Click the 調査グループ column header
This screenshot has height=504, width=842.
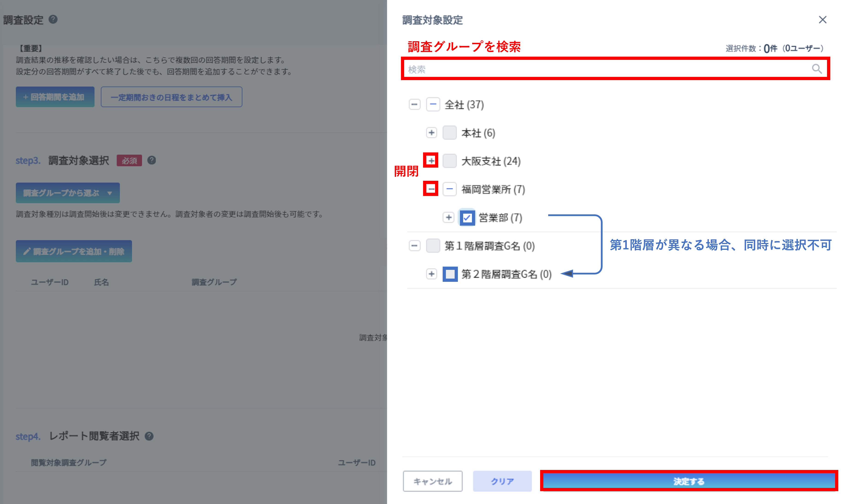point(214,282)
